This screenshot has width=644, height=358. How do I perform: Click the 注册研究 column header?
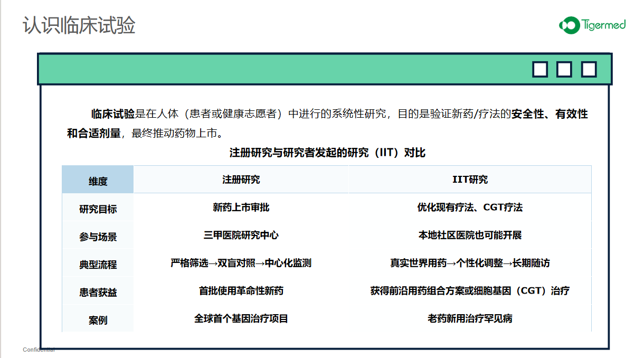241,180
